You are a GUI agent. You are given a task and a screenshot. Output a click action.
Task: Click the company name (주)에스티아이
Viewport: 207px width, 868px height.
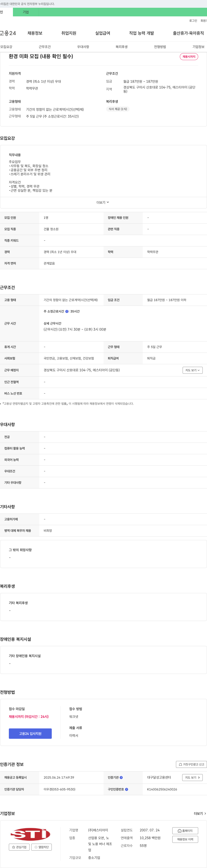click(x=98, y=830)
